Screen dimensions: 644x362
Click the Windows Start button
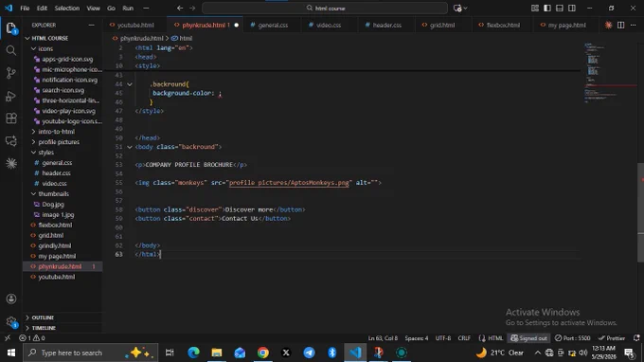(x=11, y=353)
